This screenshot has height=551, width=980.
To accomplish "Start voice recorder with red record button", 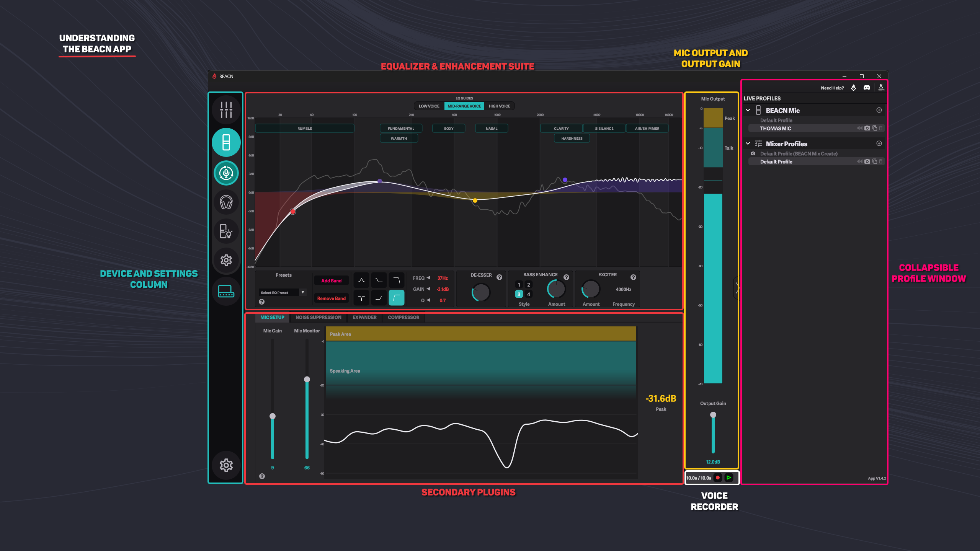I will (718, 478).
